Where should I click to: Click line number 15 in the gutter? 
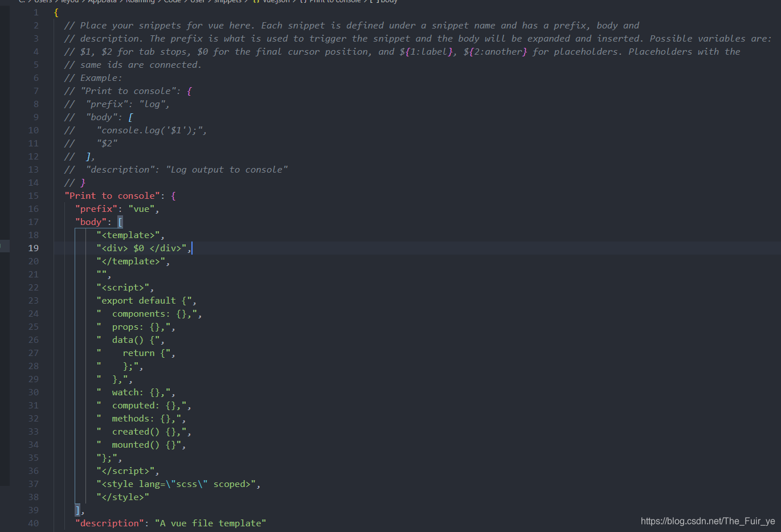click(x=34, y=196)
